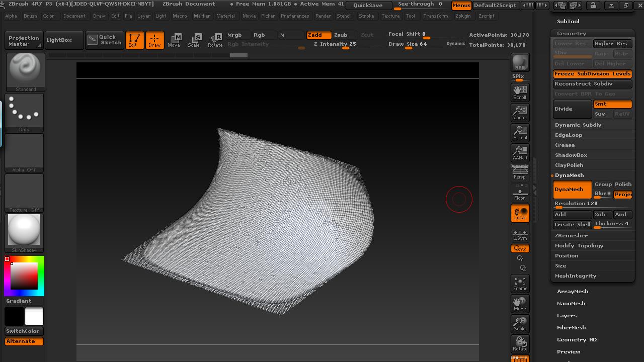644x362 pixels.
Task: Open LightBox browser
Action: click(63, 40)
